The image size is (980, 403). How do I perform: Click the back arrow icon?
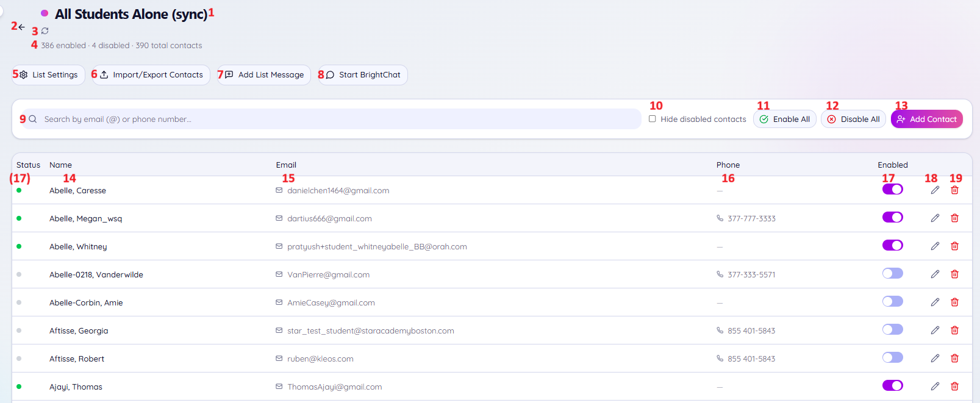(21, 27)
